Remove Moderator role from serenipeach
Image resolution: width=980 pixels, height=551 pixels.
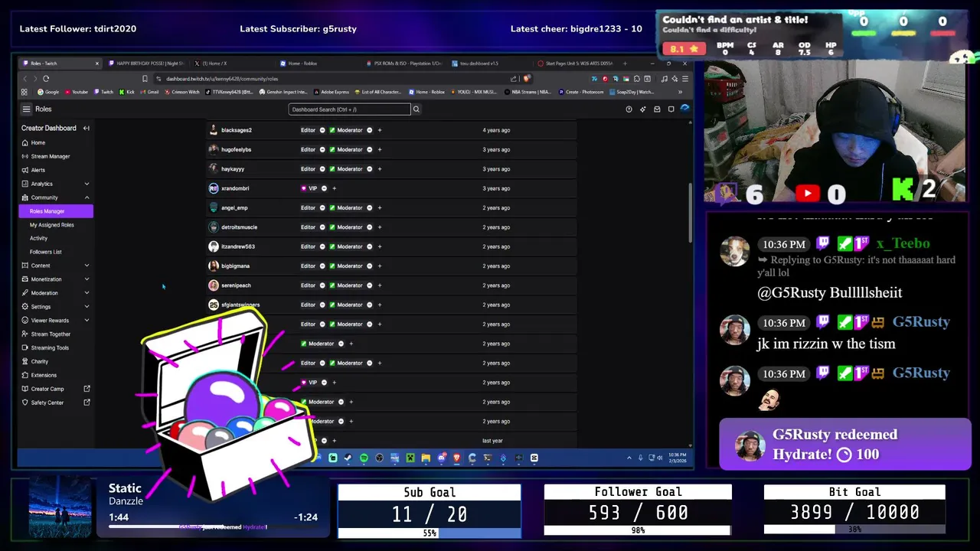click(x=369, y=285)
